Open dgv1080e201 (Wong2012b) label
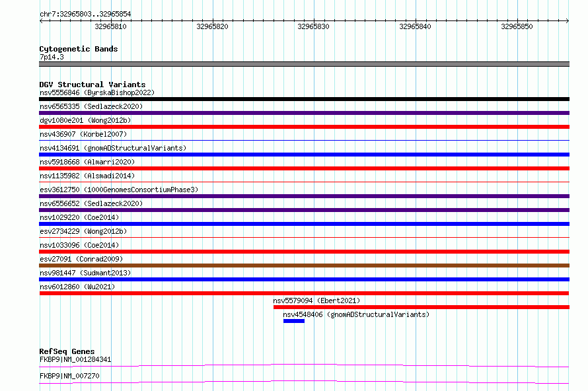 point(85,120)
